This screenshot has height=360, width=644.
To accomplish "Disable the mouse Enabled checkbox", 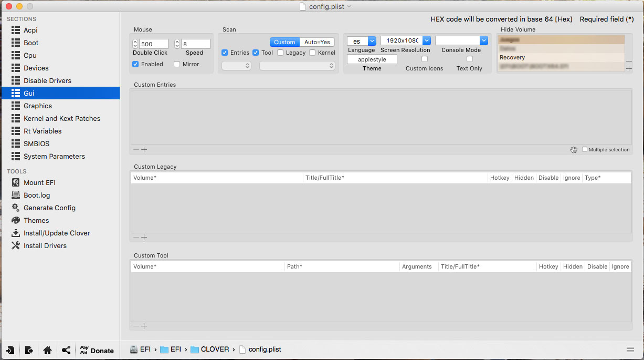I will pos(135,64).
